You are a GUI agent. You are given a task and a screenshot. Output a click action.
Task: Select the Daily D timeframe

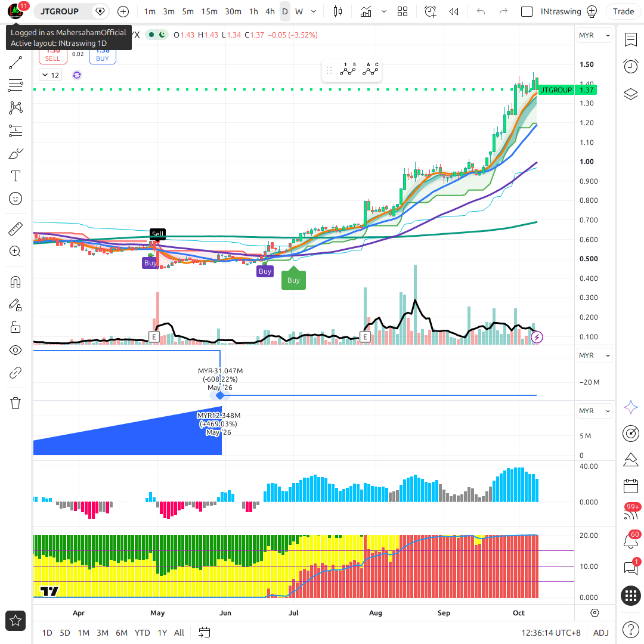285,11
